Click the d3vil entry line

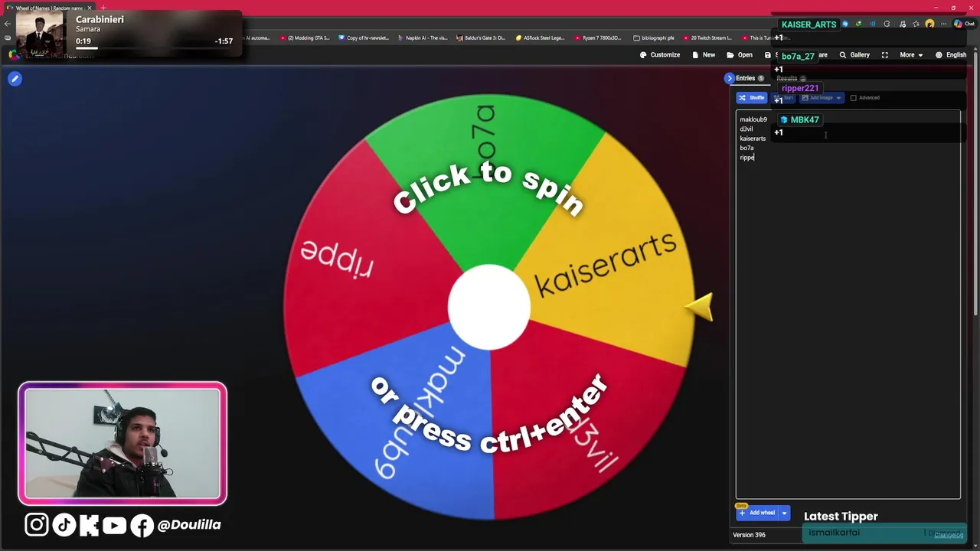pos(746,129)
